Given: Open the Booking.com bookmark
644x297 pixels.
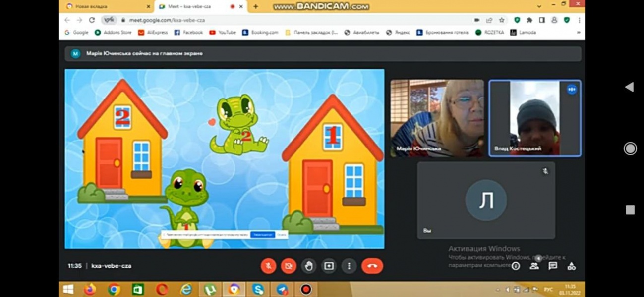Looking at the screenshot, I should click(260, 32).
